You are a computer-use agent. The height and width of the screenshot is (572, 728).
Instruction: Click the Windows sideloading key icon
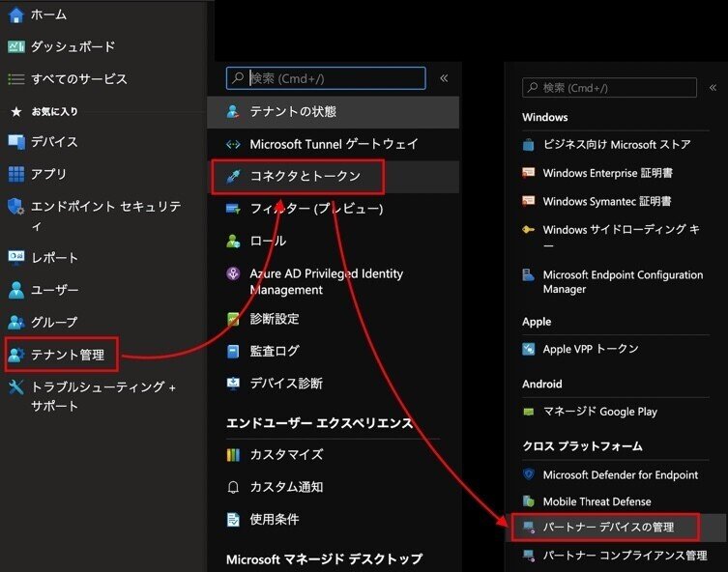coord(529,230)
